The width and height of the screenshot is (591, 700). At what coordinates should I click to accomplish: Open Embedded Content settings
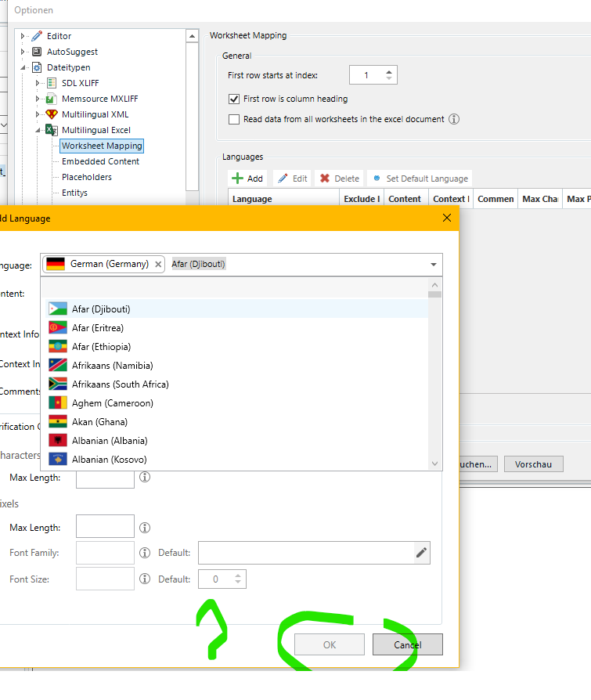coord(100,161)
